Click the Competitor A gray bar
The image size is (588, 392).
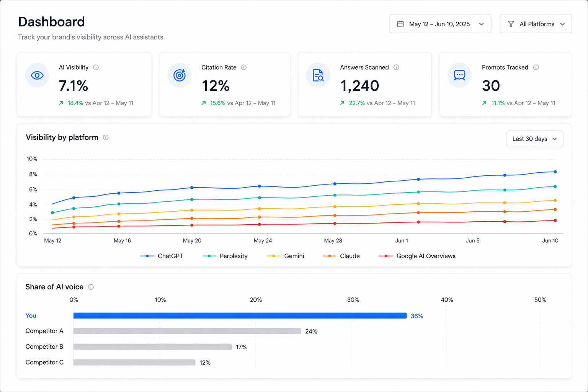[x=187, y=331]
